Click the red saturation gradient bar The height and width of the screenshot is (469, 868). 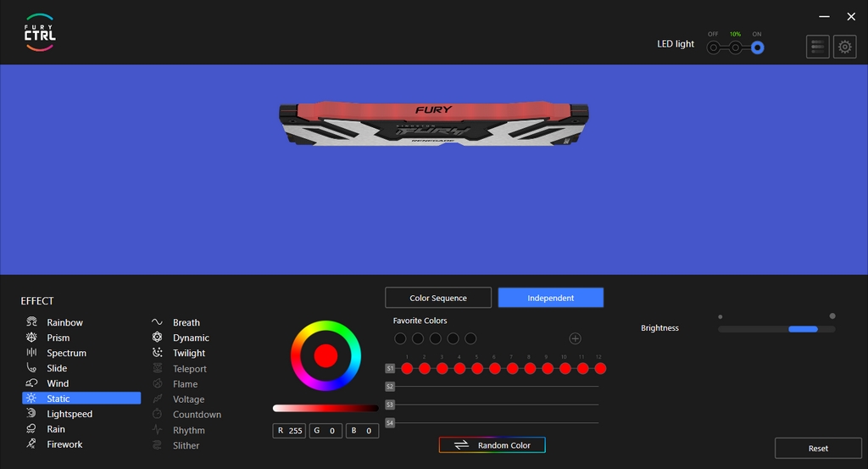click(325, 408)
